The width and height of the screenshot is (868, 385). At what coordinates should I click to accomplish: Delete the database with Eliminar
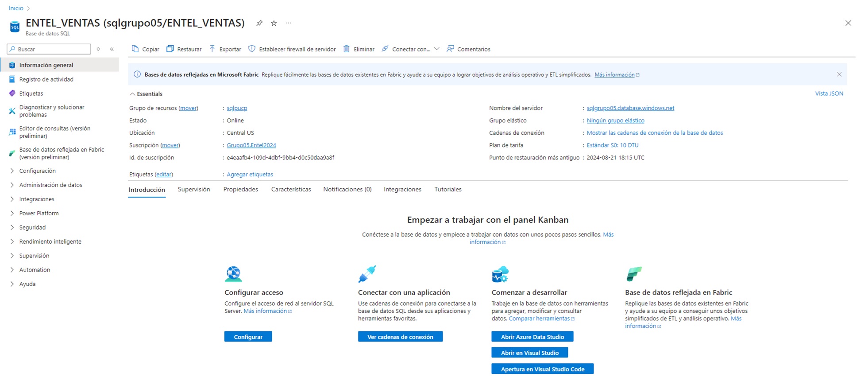[359, 49]
